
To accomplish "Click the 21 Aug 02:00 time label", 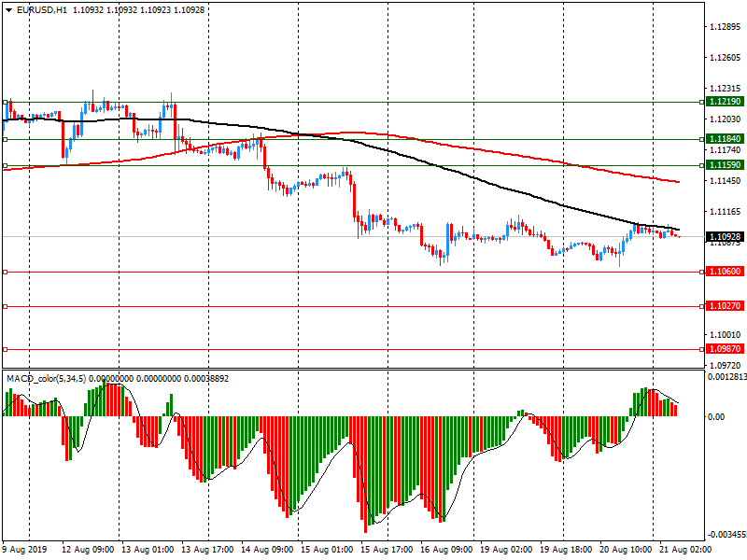I will pyautogui.click(x=685, y=550).
